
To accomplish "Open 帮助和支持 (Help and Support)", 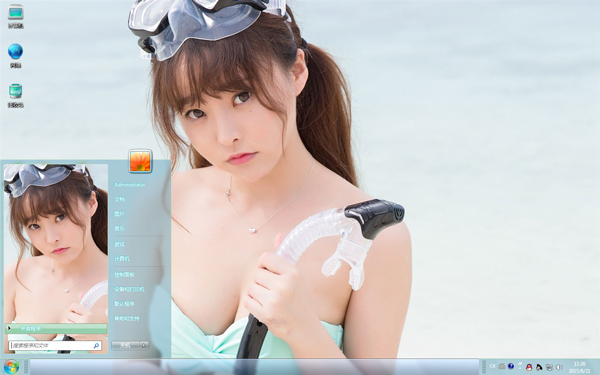I will pos(127,318).
